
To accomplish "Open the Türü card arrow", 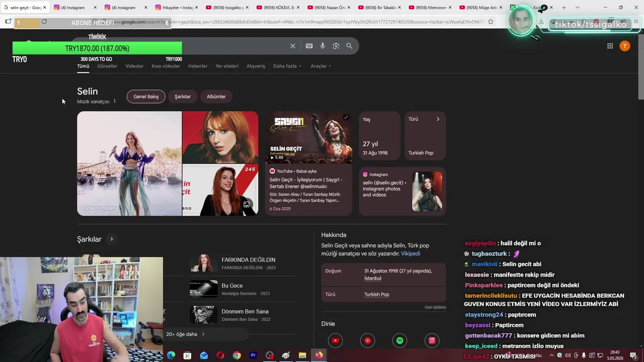I will 438,119.
